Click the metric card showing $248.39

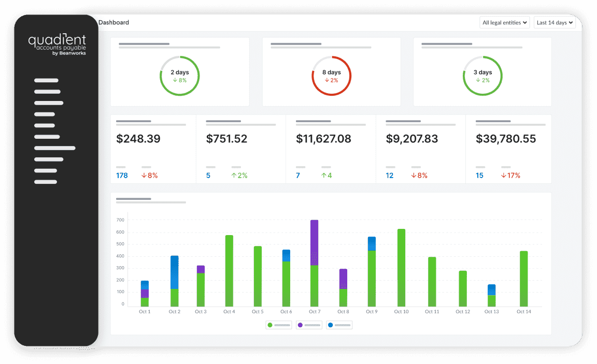click(x=152, y=149)
